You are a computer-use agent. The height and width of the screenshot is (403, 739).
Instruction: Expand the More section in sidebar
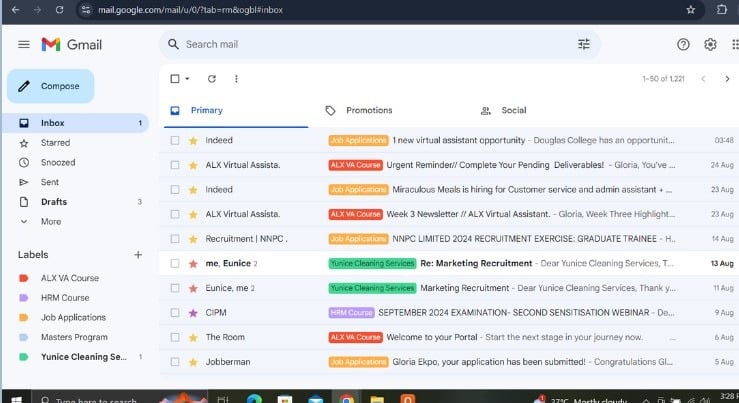[50, 221]
